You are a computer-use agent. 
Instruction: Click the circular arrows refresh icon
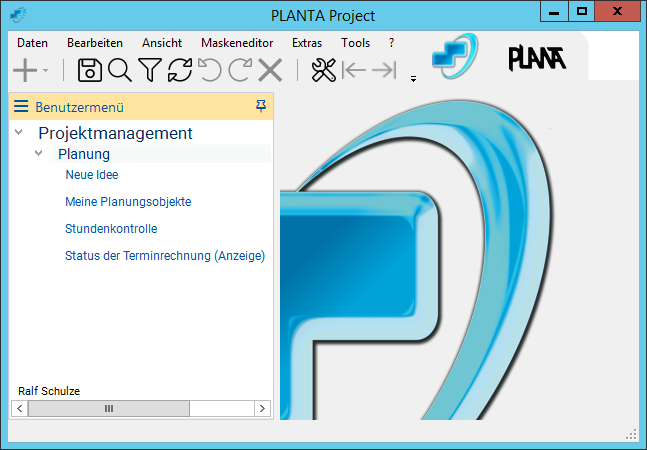[180, 70]
